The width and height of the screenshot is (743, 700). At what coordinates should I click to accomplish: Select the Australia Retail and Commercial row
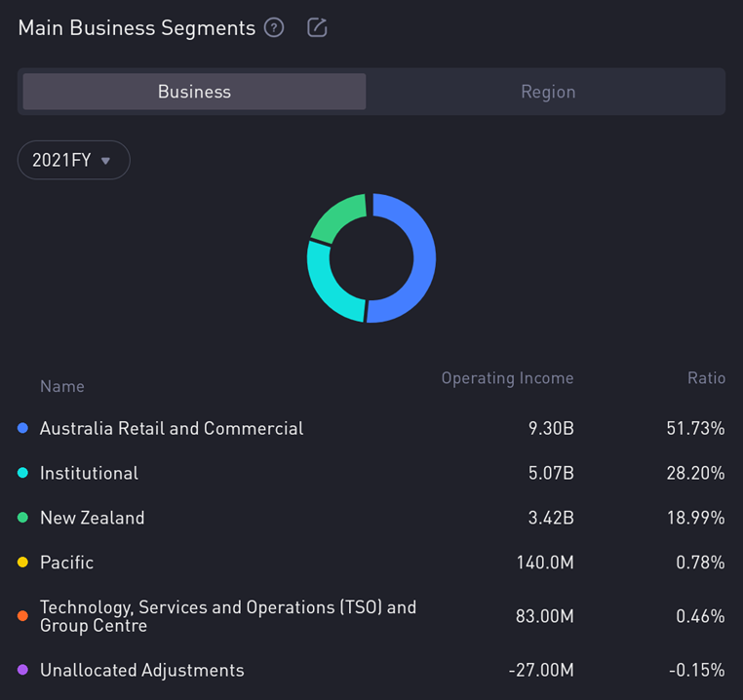point(172,428)
